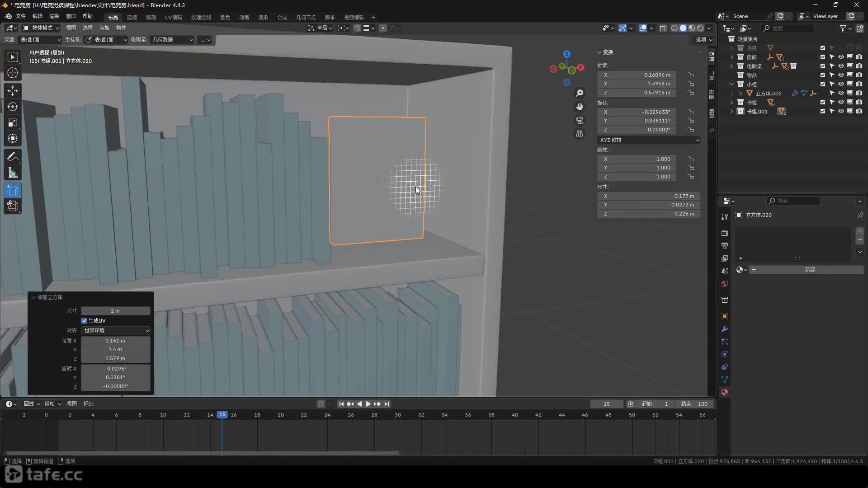The image size is (868, 488).
Task: Switch to the 建模 workspace tab
Action: click(x=132, y=17)
